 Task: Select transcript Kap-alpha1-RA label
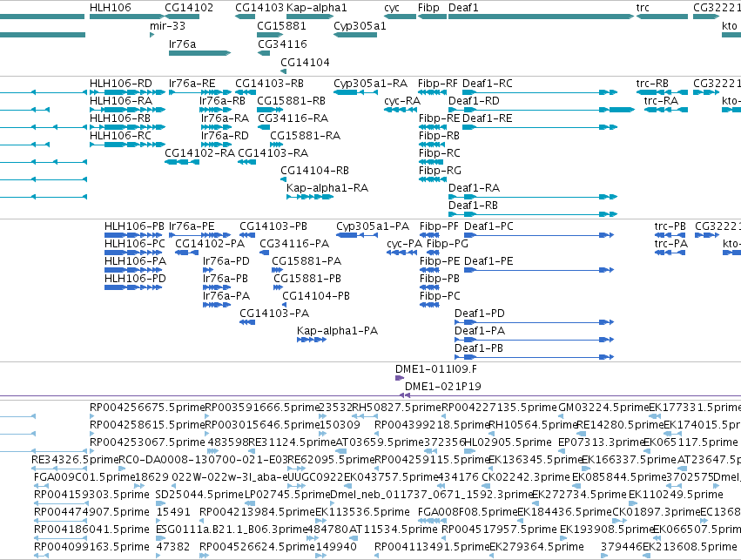click(327, 188)
